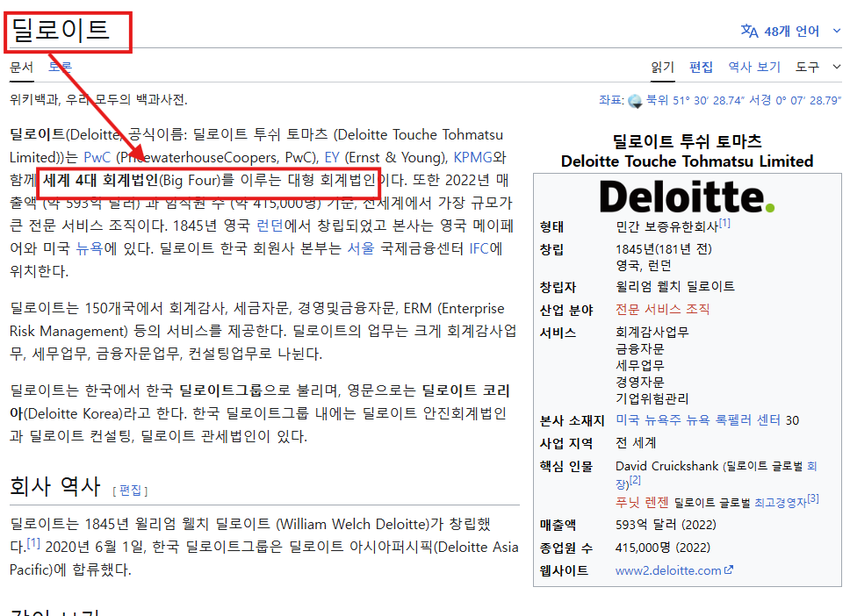The height and width of the screenshot is (616, 850).
Task: Open the 역사 보기 tab
Action: [x=754, y=68]
